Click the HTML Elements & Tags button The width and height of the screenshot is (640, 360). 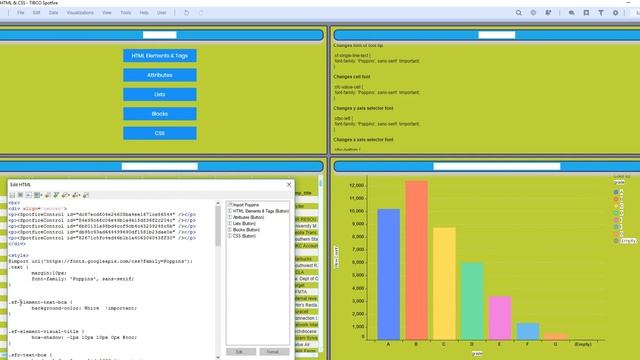coord(160,56)
